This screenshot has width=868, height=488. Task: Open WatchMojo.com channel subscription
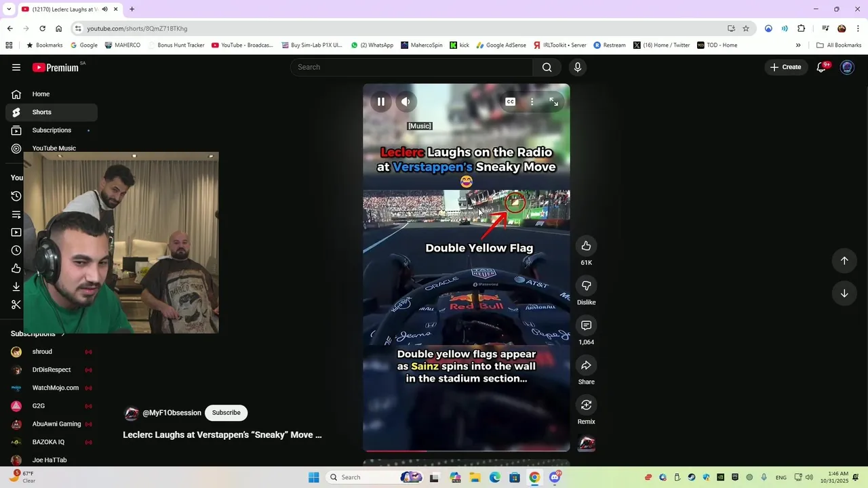point(52,388)
